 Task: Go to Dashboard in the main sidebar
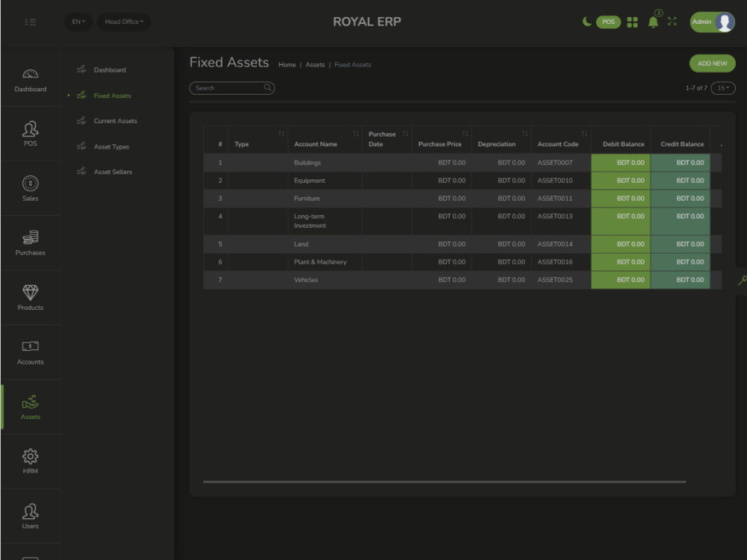tap(31, 80)
